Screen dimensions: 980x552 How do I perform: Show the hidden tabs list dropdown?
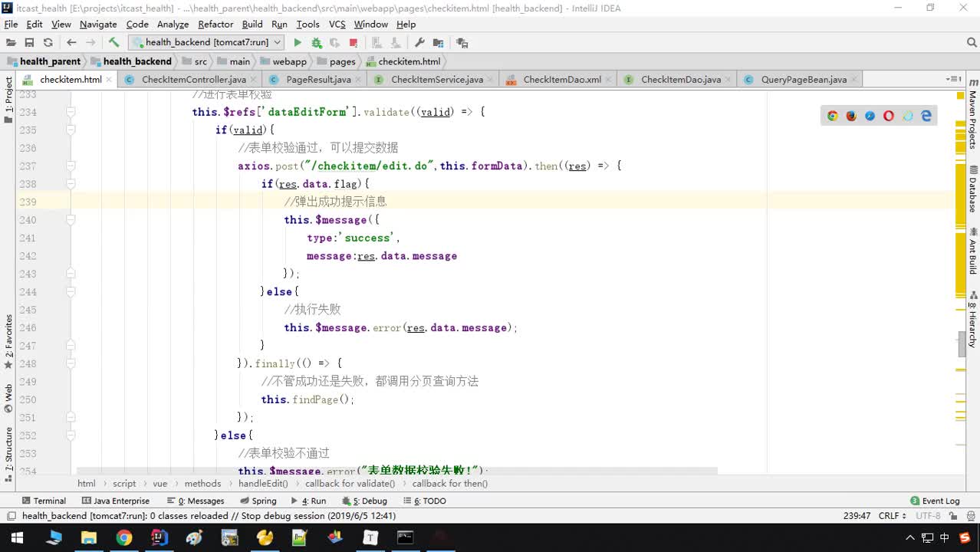pos(955,79)
